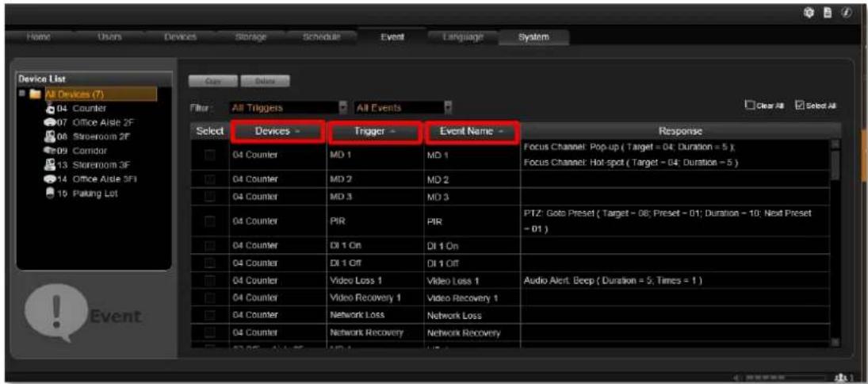
Task: Click the PIR event name cell
Action: pyautogui.click(x=472, y=221)
